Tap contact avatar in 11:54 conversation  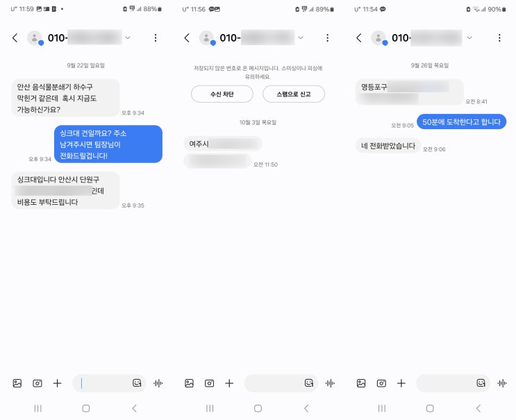378,37
